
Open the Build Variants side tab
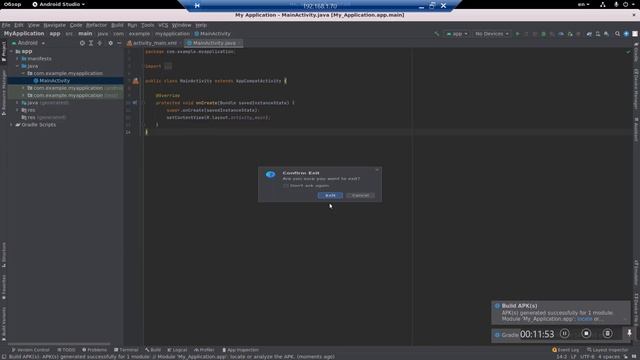[x=4, y=324]
